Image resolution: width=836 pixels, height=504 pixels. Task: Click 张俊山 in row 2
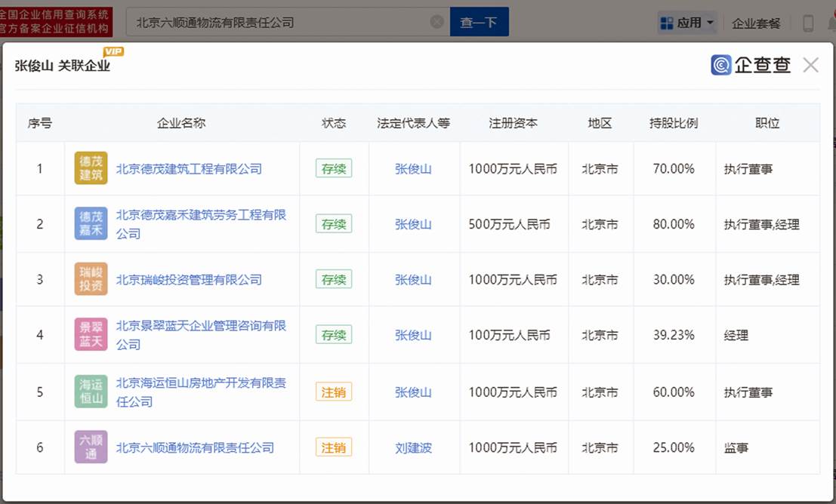click(413, 224)
